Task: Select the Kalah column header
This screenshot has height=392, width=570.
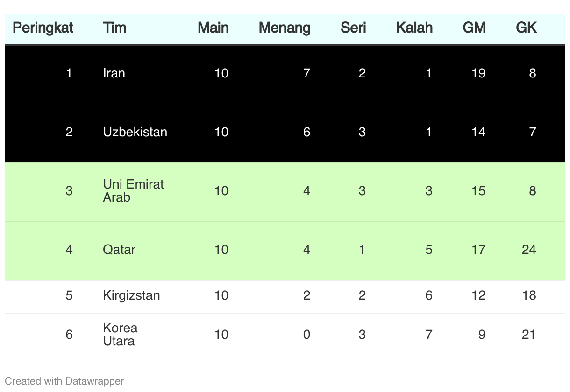Action: [414, 28]
